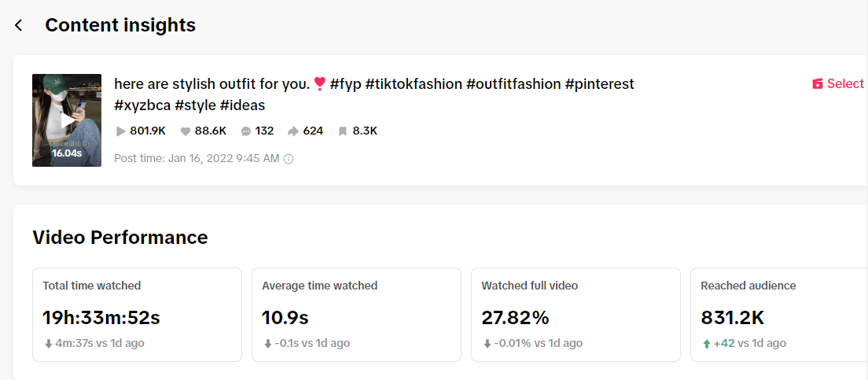Select the Total time watched card
Screen dimensions: 868x380
click(x=137, y=315)
